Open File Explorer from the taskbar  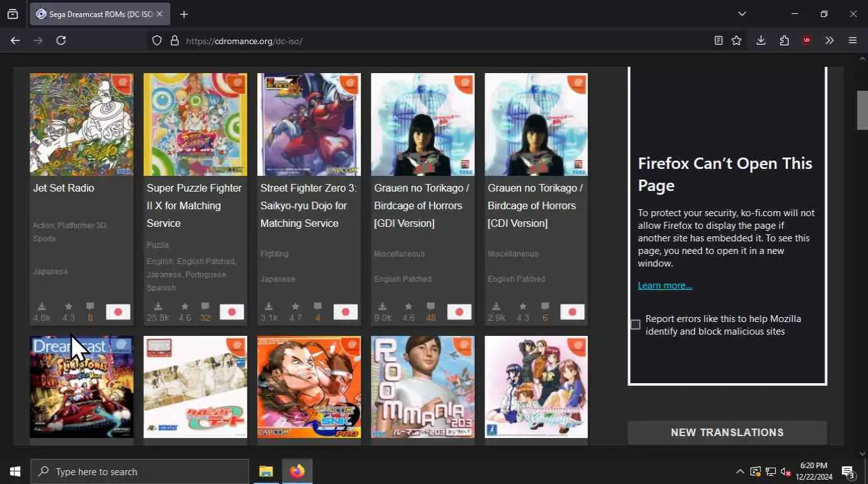click(266, 471)
